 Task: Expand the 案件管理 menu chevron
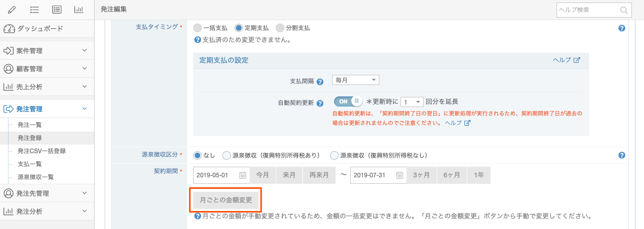pyautogui.click(x=85, y=50)
